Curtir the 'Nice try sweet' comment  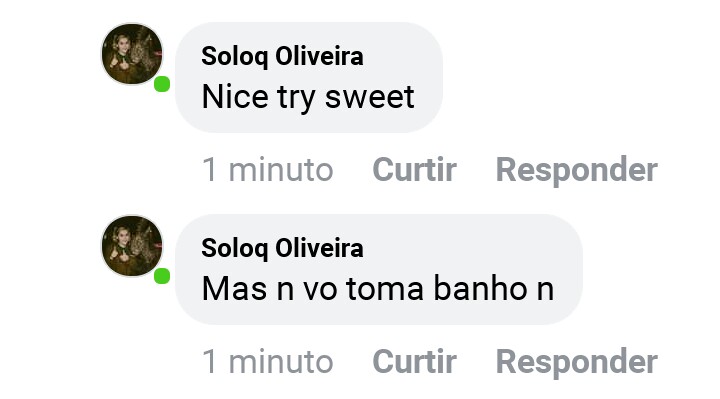pyautogui.click(x=414, y=169)
